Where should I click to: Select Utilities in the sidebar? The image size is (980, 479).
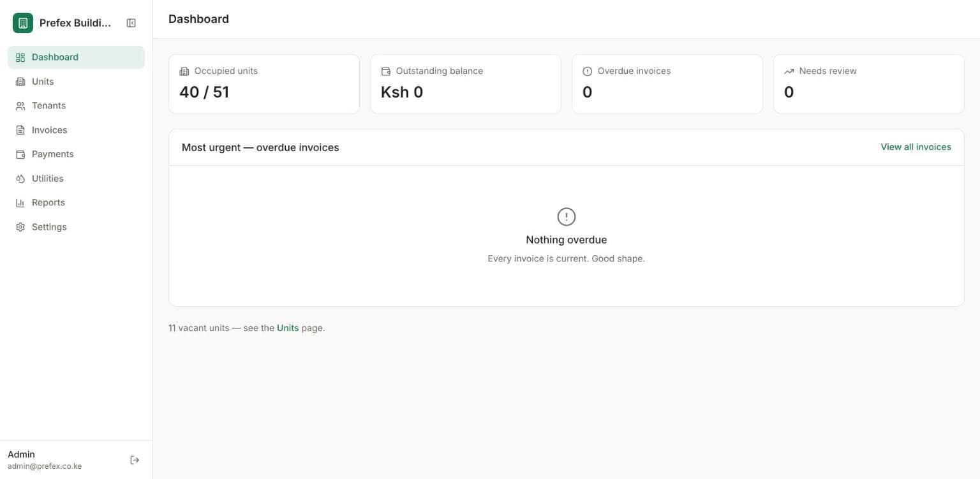point(76,179)
